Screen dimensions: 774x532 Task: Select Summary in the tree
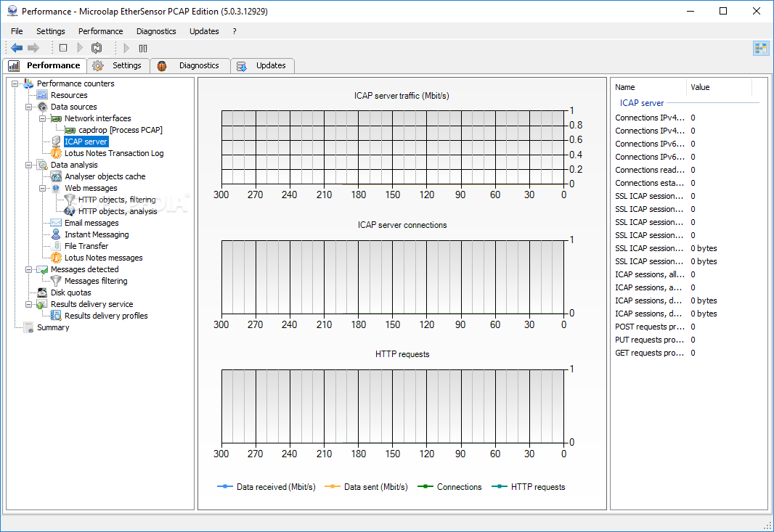pos(53,327)
